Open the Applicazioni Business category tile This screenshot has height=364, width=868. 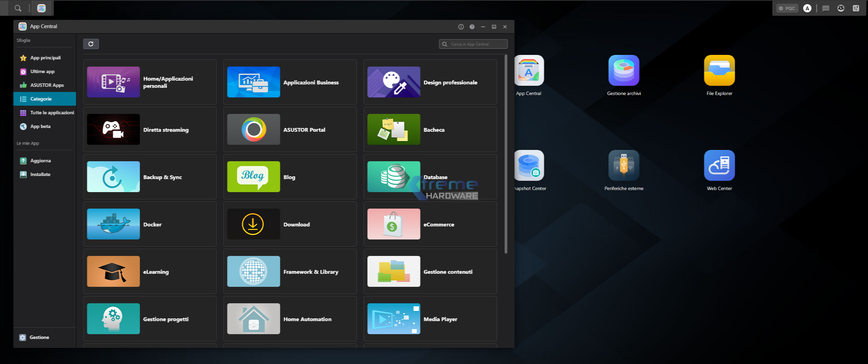[290, 82]
